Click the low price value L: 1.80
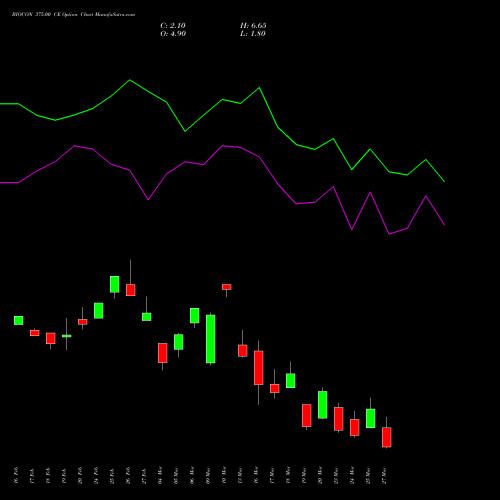 coord(253,34)
